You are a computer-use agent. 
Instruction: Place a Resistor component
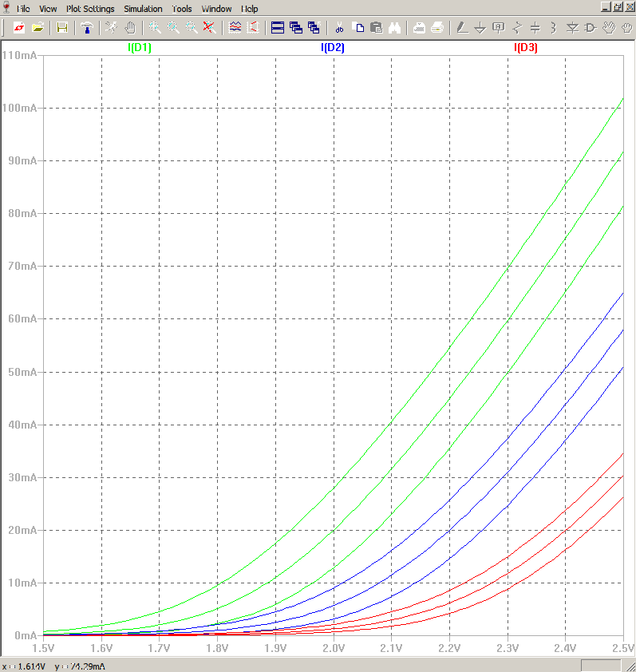click(517, 28)
